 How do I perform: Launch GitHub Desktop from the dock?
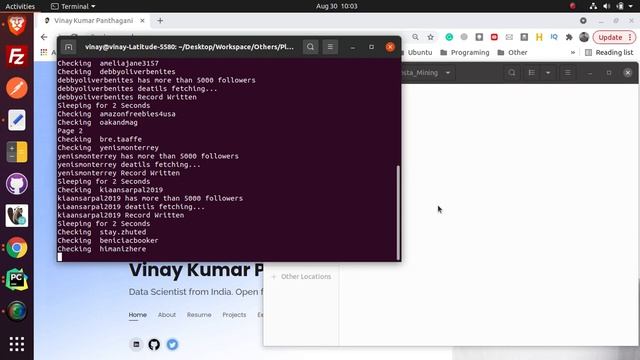[x=17, y=184]
